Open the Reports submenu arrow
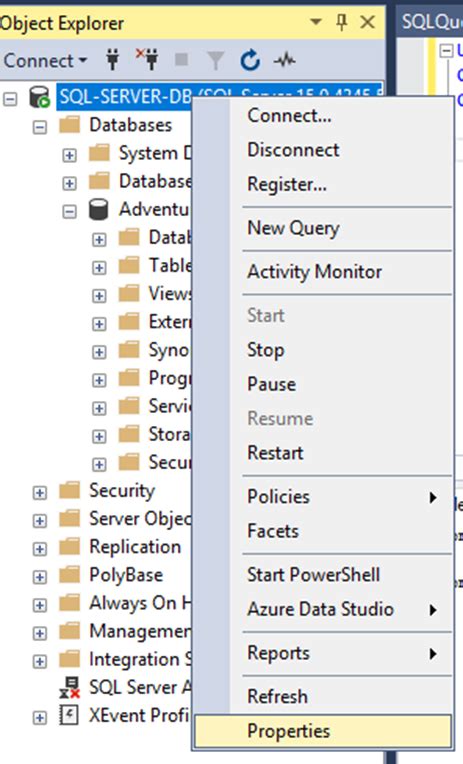The width and height of the screenshot is (463, 764). [x=432, y=654]
